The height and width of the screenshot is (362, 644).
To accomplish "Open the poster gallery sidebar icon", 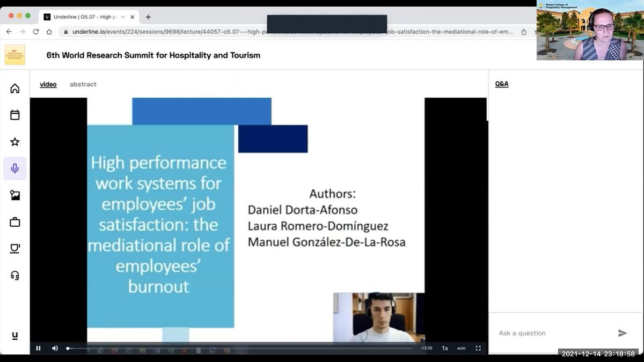I will (x=15, y=195).
